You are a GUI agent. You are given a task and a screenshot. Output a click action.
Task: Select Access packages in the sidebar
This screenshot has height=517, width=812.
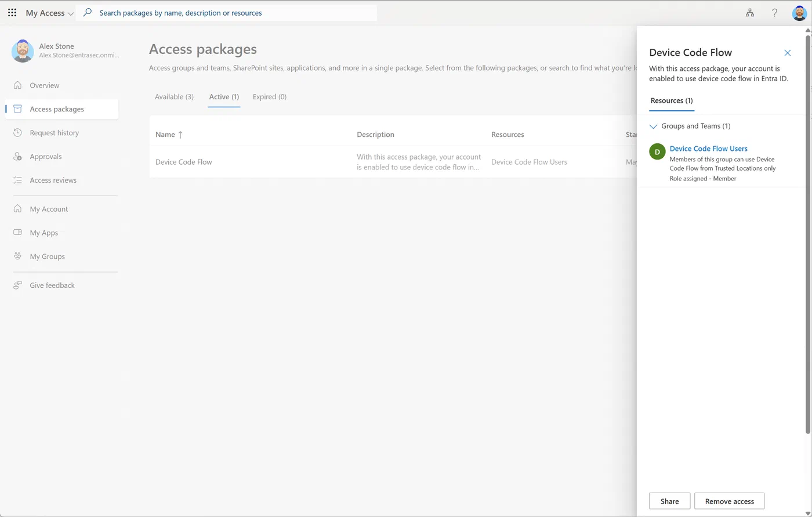point(61,109)
